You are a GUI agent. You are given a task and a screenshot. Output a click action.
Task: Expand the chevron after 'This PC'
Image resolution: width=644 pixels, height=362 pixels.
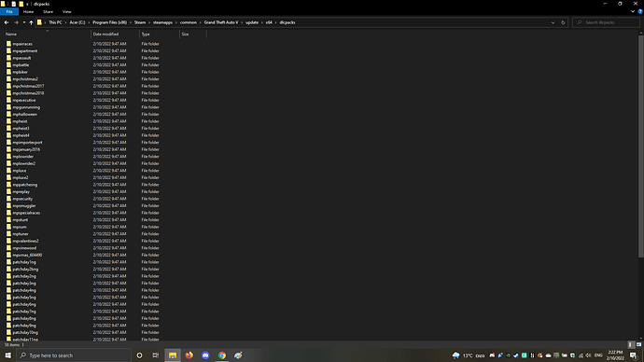(x=65, y=22)
